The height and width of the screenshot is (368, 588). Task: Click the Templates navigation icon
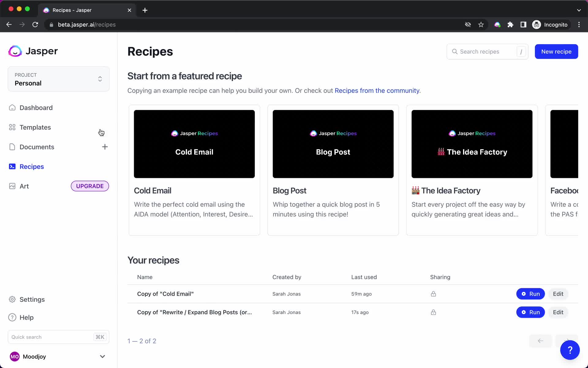(12, 127)
